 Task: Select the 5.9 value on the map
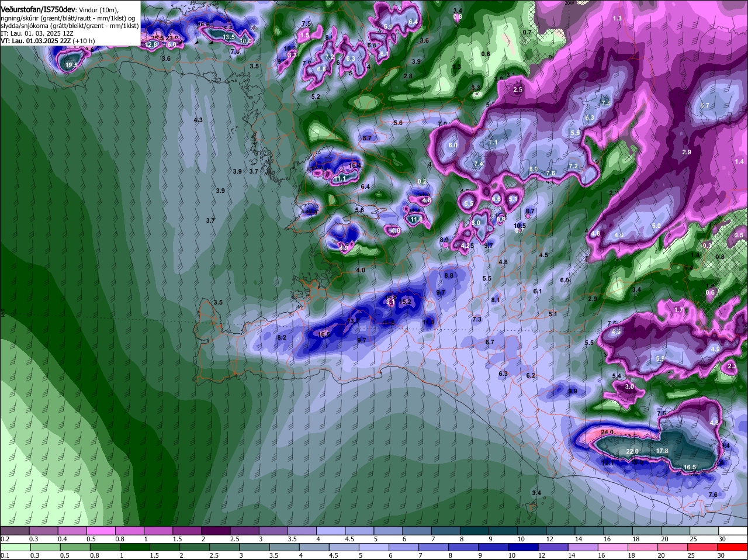(660, 358)
